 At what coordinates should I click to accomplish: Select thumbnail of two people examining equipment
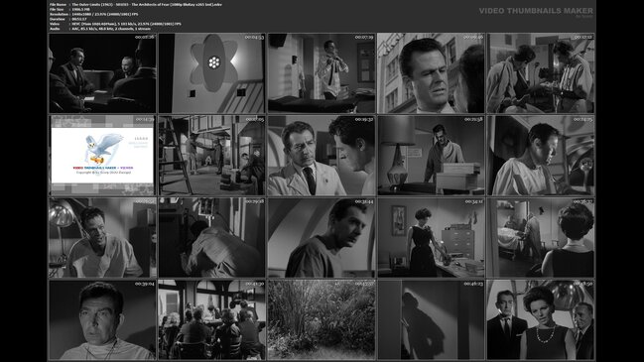[x=541, y=73]
